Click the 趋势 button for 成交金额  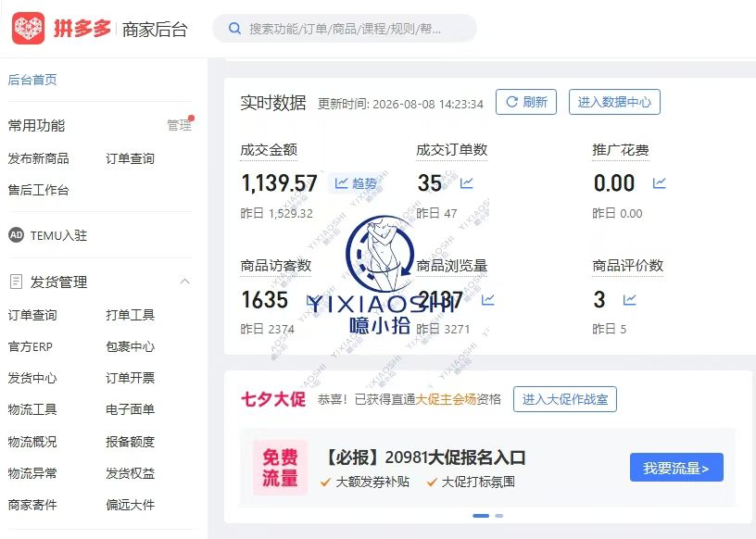(356, 183)
